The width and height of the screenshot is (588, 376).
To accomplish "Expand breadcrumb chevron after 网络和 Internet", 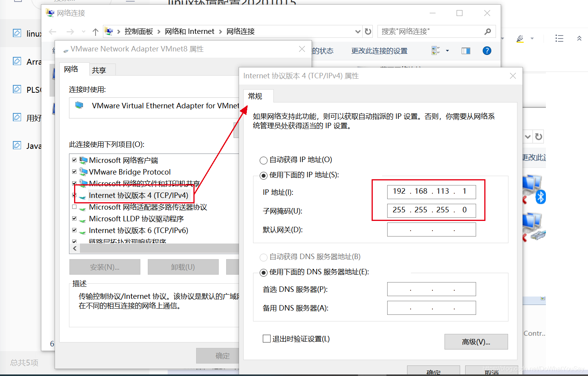I will (220, 32).
